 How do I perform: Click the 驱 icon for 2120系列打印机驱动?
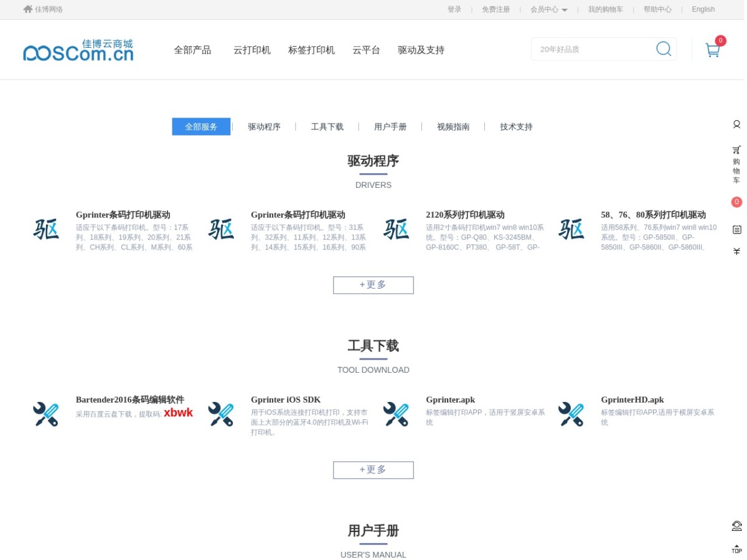point(396,229)
